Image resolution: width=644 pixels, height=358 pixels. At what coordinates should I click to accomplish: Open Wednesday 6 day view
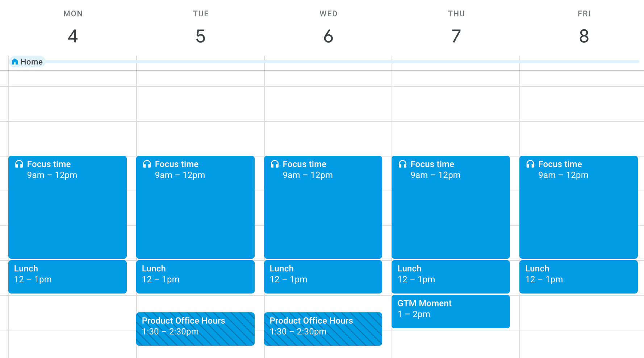(x=329, y=36)
